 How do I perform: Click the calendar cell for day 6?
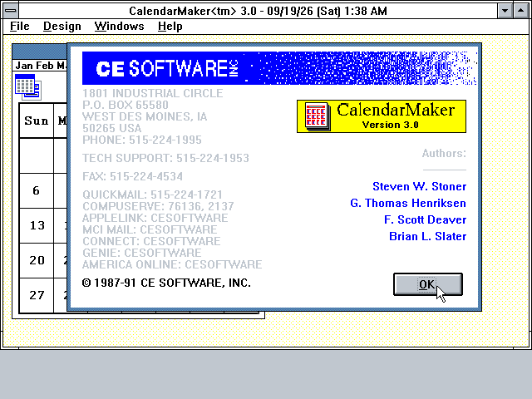[x=37, y=190]
